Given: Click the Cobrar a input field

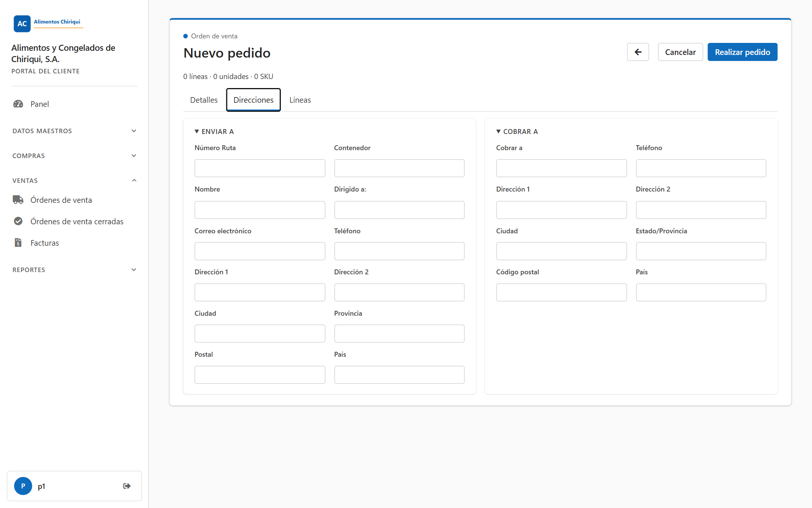Looking at the screenshot, I should click(561, 168).
